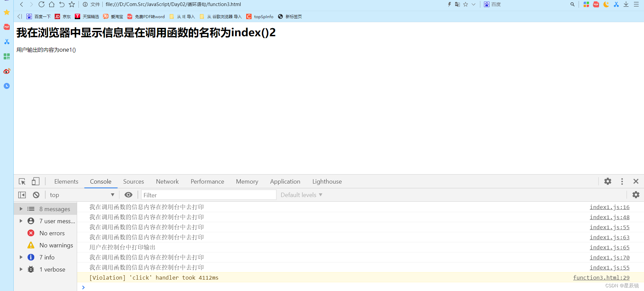Open the 爱淘宝 bookmark
The height and width of the screenshot is (291, 644).
click(x=113, y=16)
